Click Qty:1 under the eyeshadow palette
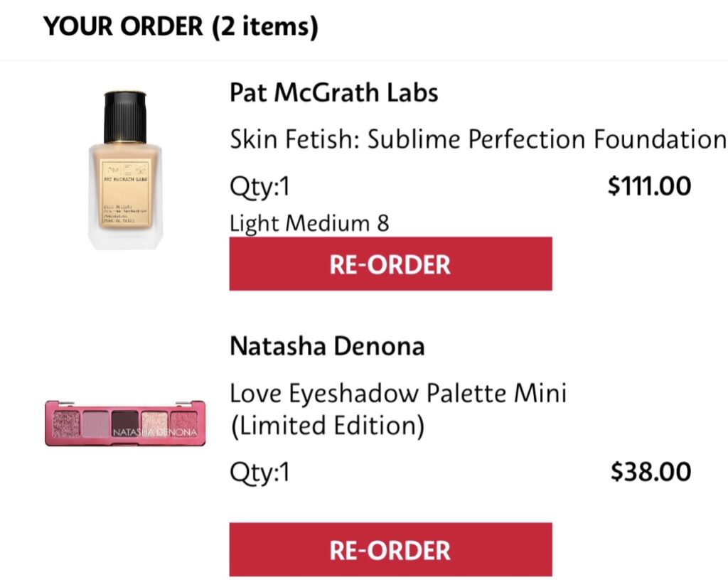This screenshot has width=728, height=587. pos(259,473)
